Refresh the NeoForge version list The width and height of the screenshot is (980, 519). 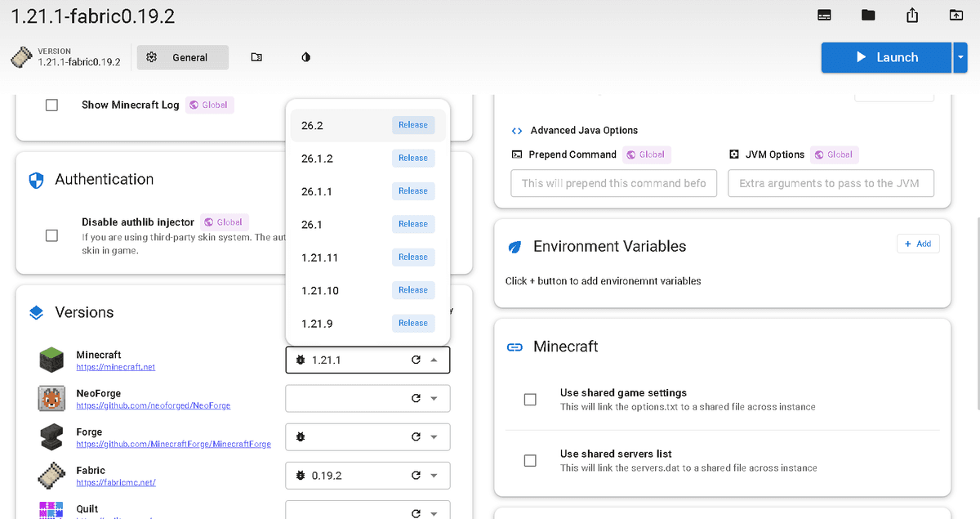416,398
